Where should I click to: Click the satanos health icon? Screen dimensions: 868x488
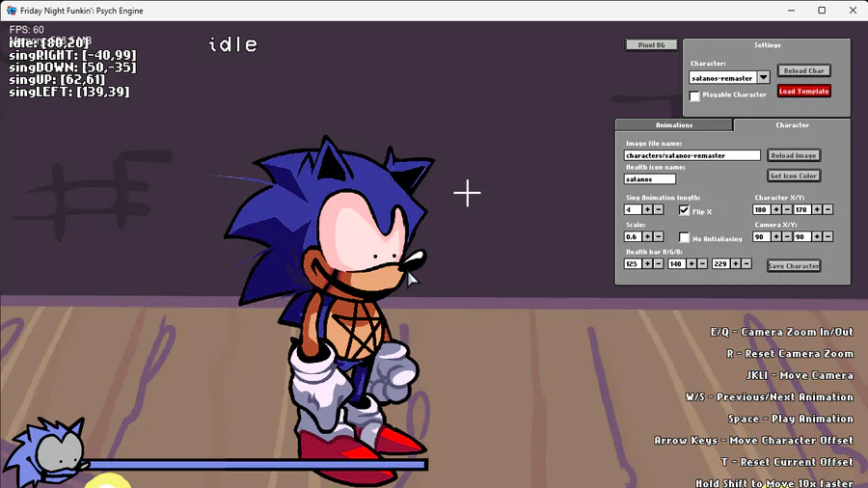click(x=47, y=453)
